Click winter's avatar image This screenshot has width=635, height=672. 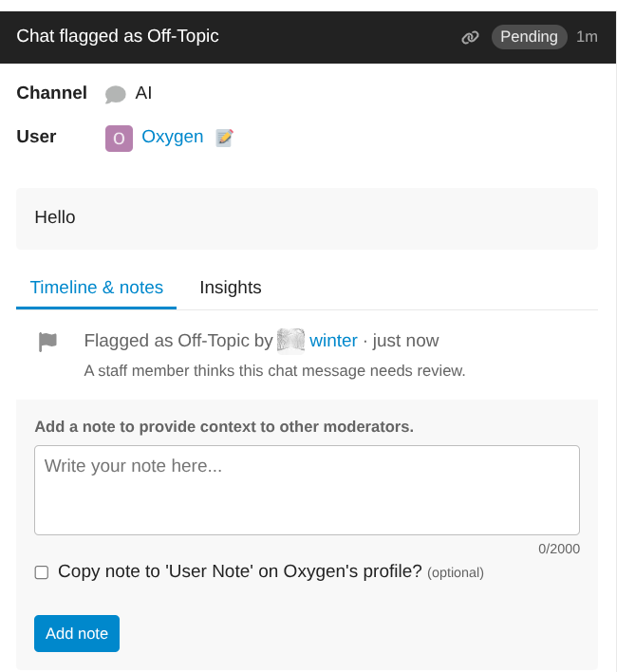pos(290,340)
